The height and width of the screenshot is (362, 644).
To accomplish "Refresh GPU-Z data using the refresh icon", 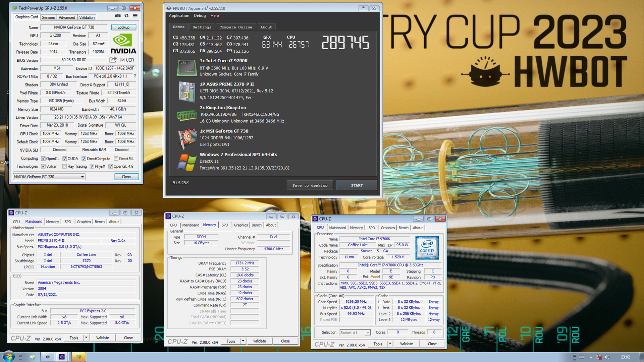I will (x=126, y=16).
